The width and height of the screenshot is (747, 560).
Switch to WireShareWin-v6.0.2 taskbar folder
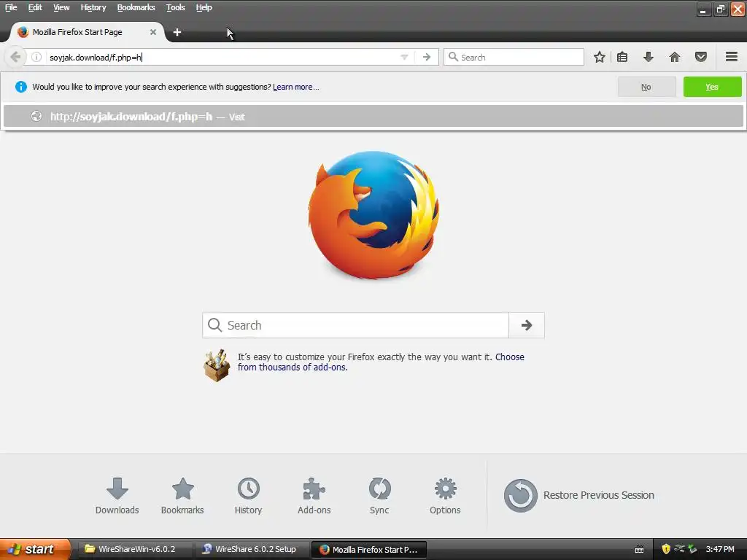[135, 549]
